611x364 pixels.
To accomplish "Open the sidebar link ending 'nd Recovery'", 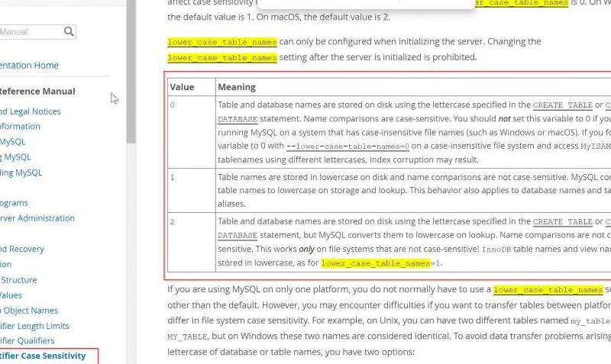I will (22, 249).
